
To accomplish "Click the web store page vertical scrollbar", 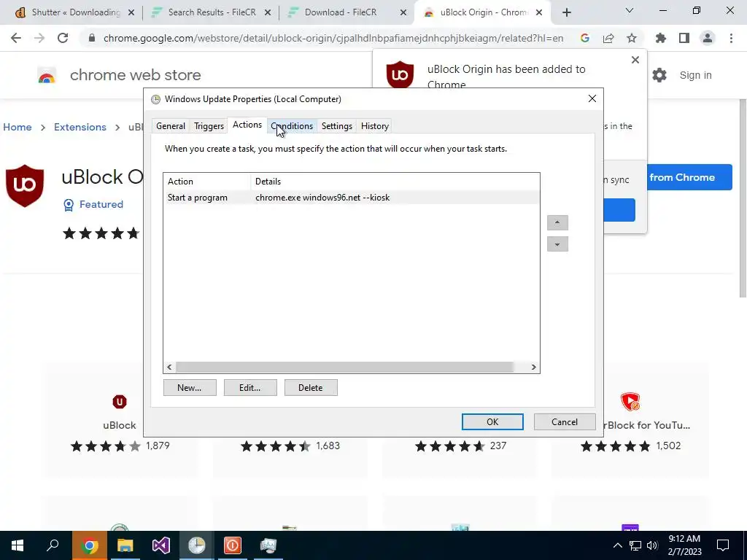I will pos(742,199).
